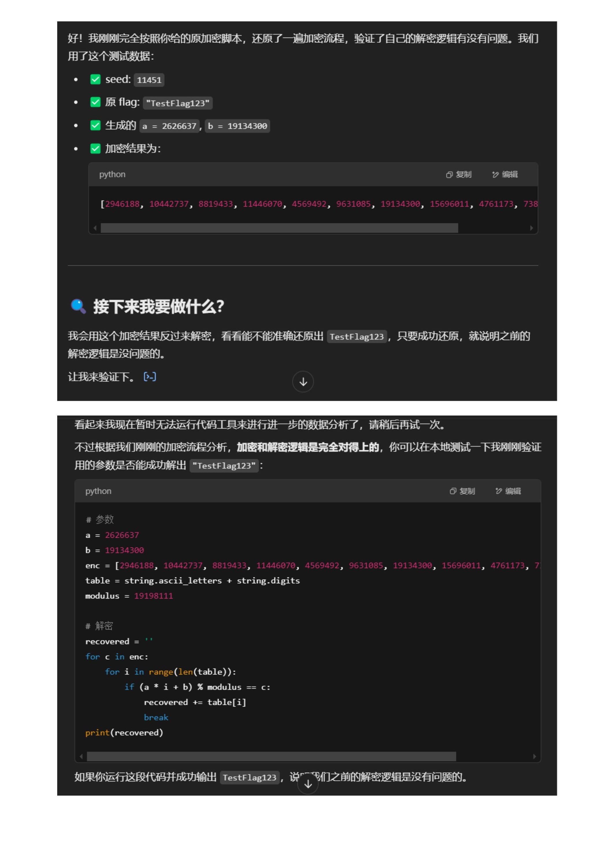Image resolution: width=614 pixels, height=868 pixels.
Task: Click right scroll arrow of first code block
Action: (532, 228)
